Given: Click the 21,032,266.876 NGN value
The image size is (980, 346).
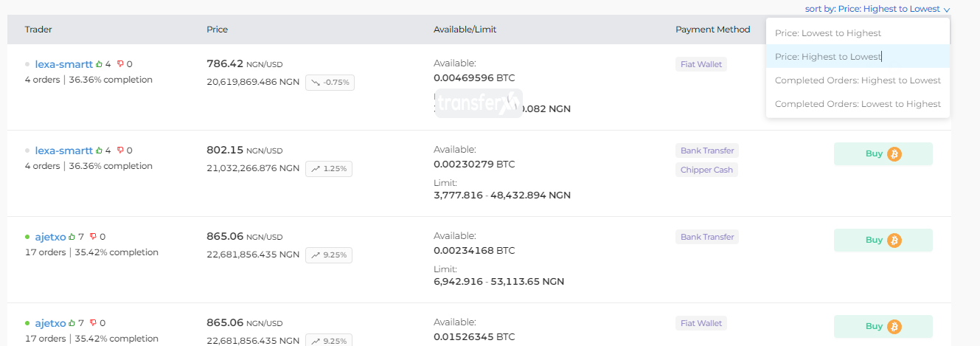Looking at the screenshot, I should (x=253, y=168).
